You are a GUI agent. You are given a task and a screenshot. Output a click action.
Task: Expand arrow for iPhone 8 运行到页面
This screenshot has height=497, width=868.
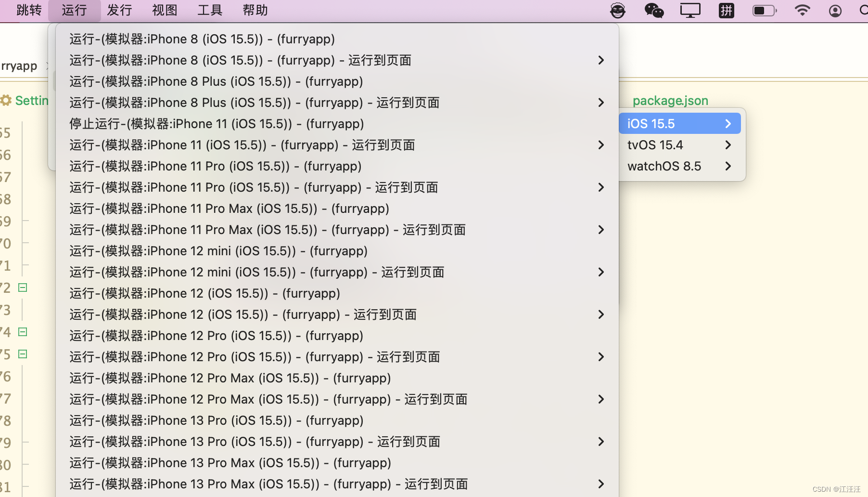coord(601,60)
